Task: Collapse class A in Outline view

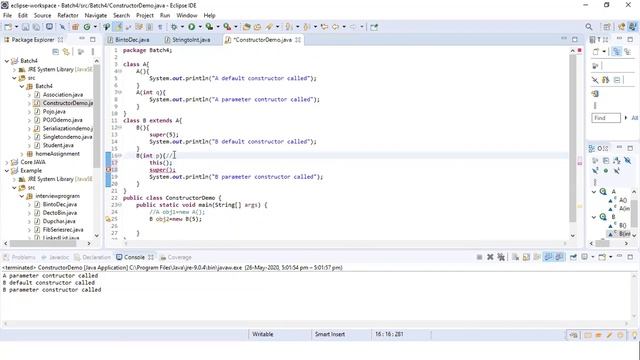Action: pyautogui.click(x=594, y=192)
